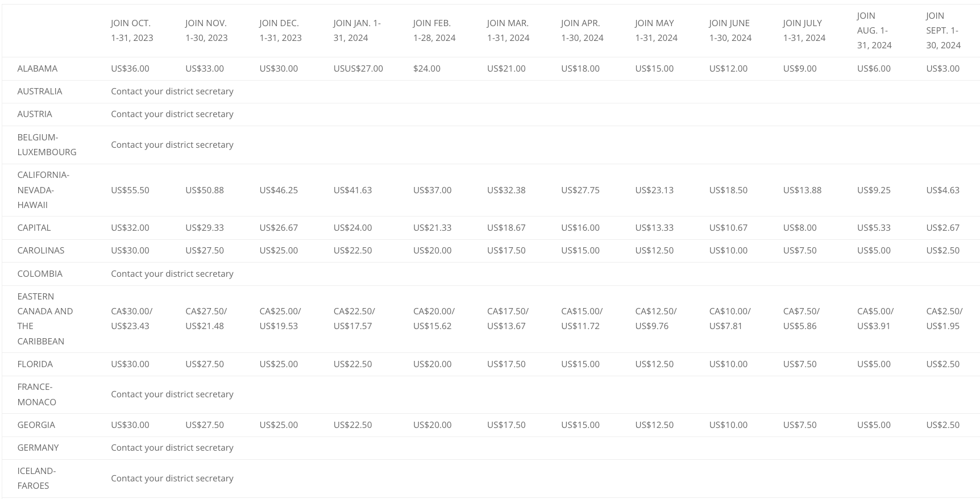Click Colombia's Contact your district secretary text
This screenshot has height=499, width=980.
[172, 274]
